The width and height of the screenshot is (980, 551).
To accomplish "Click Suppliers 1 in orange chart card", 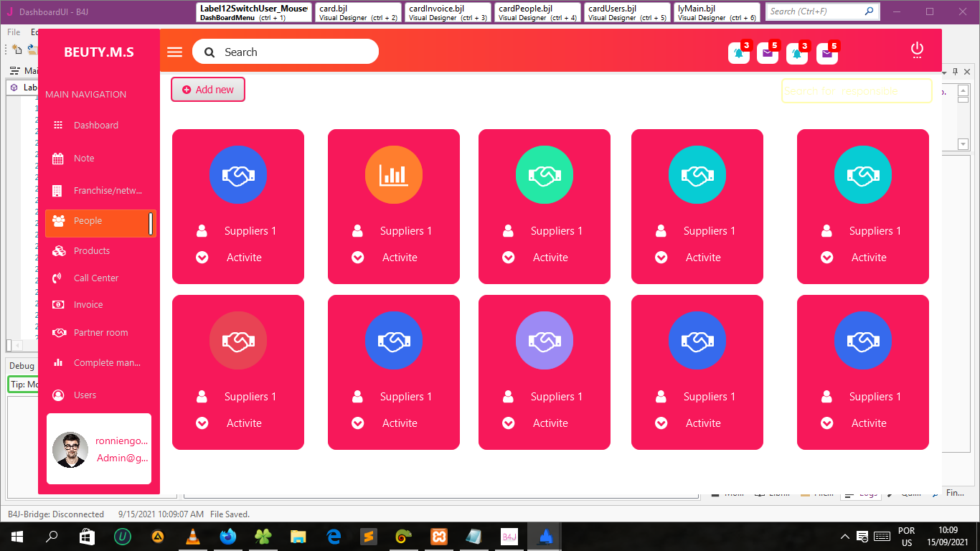I will [x=406, y=231].
